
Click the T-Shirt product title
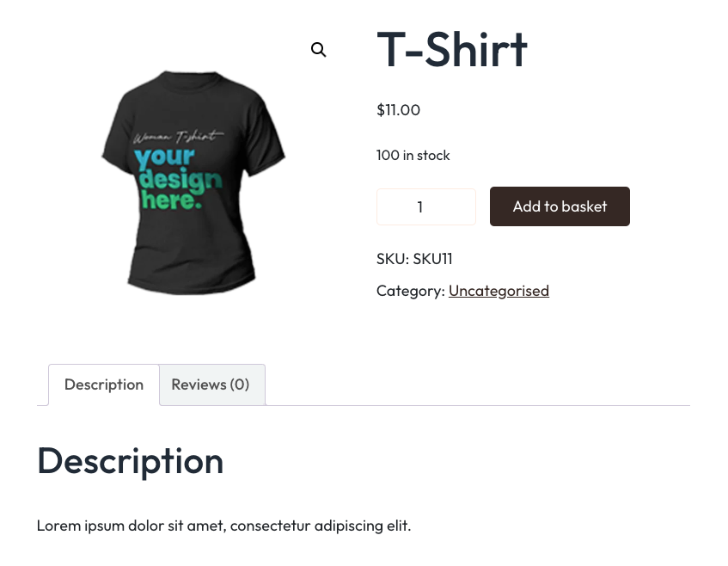point(451,49)
